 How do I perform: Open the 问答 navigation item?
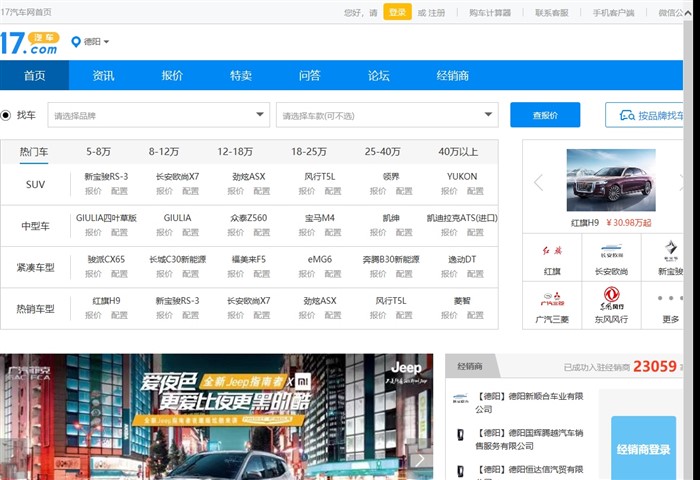click(x=309, y=75)
